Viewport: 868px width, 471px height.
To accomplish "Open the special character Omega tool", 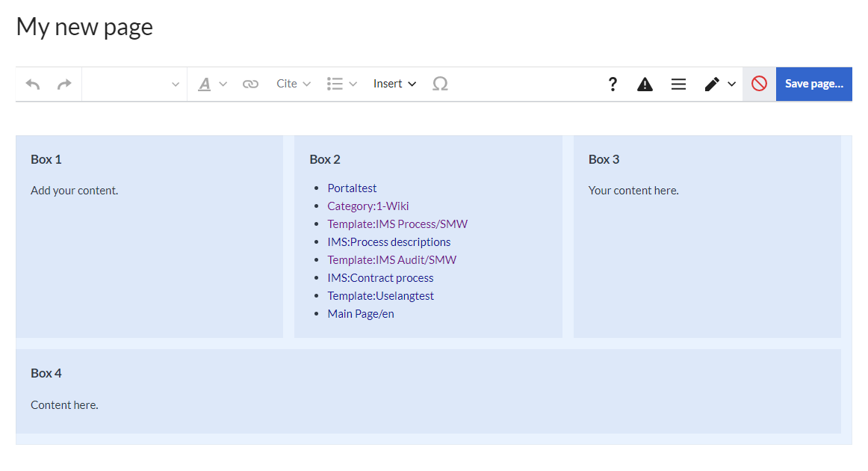I will pos(440,84).
